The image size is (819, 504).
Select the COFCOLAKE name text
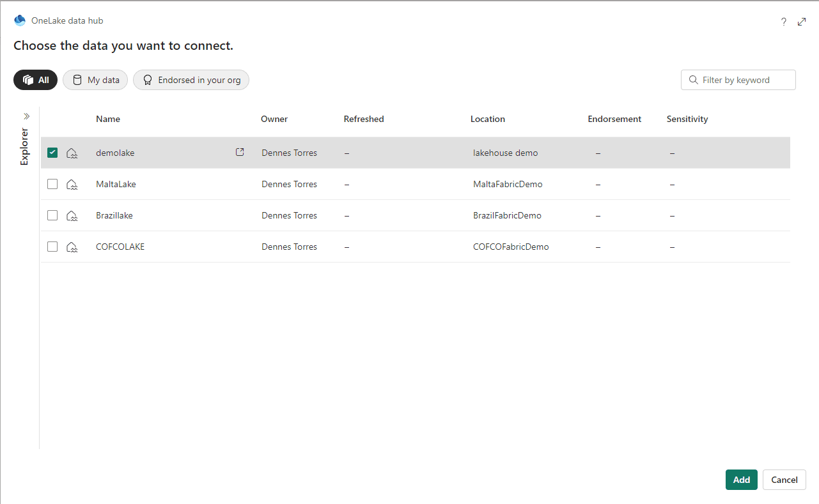point(120,247)
